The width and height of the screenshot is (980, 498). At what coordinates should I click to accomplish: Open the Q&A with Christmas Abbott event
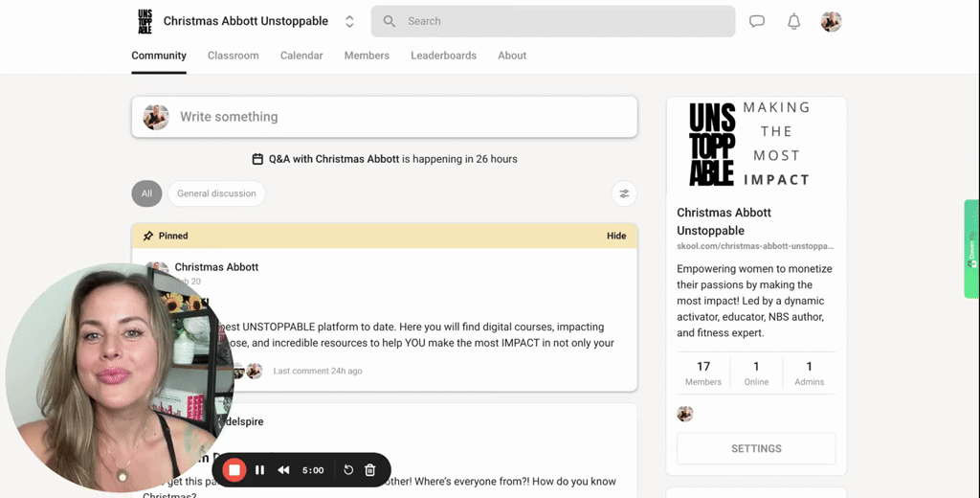click(334, 159)
